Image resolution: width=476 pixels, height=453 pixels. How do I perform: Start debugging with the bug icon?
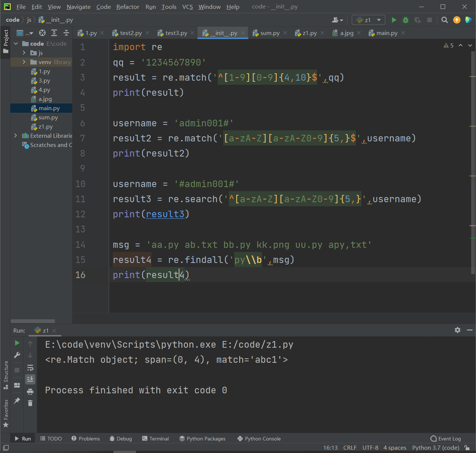406,20
